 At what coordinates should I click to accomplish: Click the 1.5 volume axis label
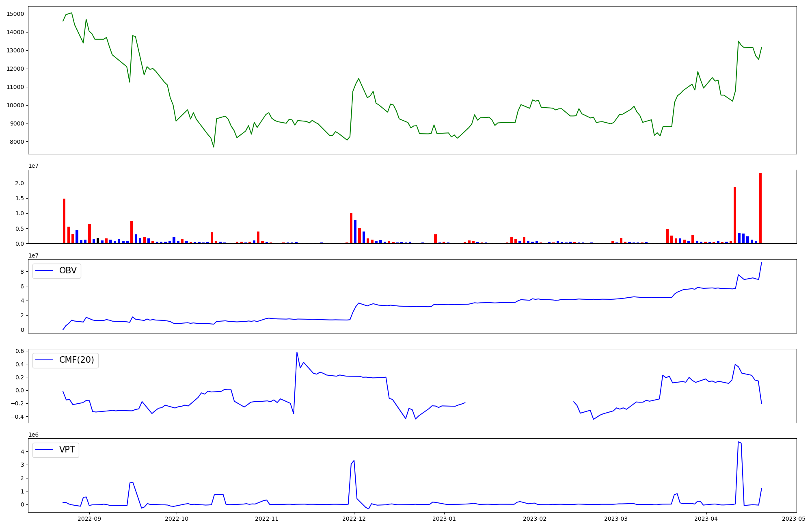click(20, 198)
